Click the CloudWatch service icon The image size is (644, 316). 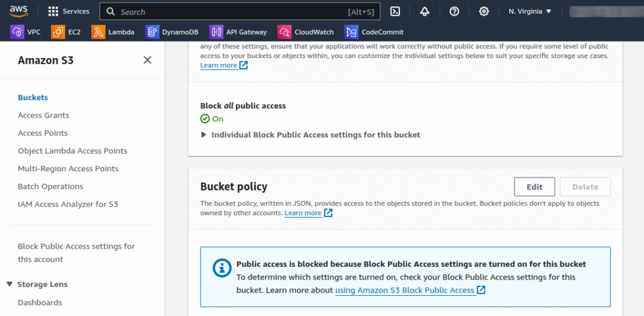click(284, 32)
